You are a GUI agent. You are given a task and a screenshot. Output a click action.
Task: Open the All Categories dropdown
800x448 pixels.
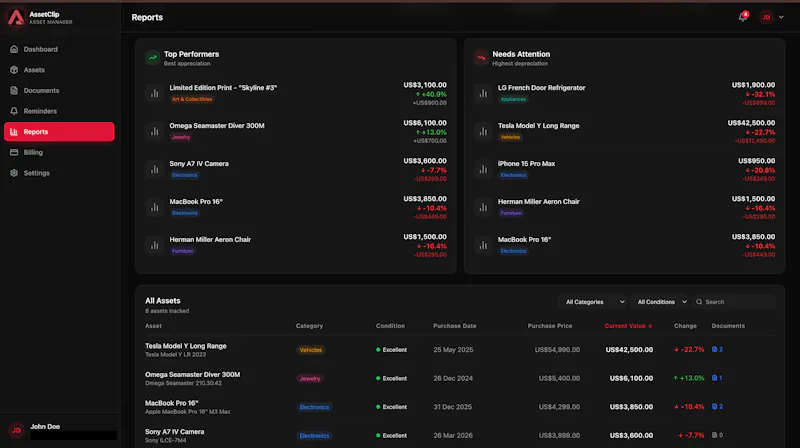point(593,302)
